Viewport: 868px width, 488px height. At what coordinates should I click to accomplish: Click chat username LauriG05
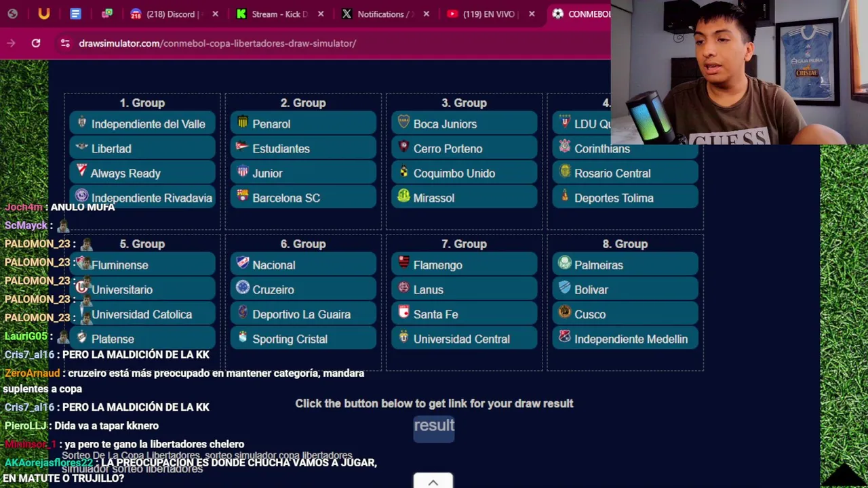[x=26, y=336]
